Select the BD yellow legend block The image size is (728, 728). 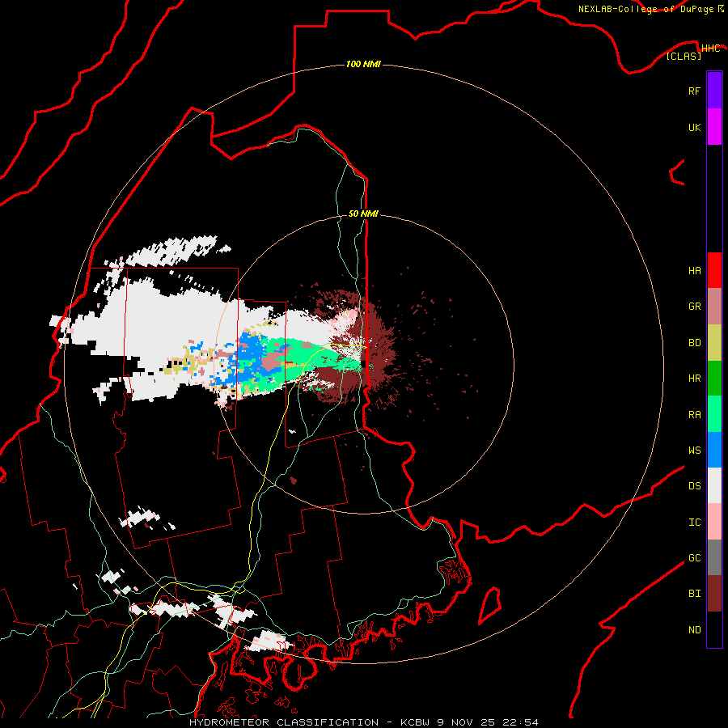click(714, 342)
